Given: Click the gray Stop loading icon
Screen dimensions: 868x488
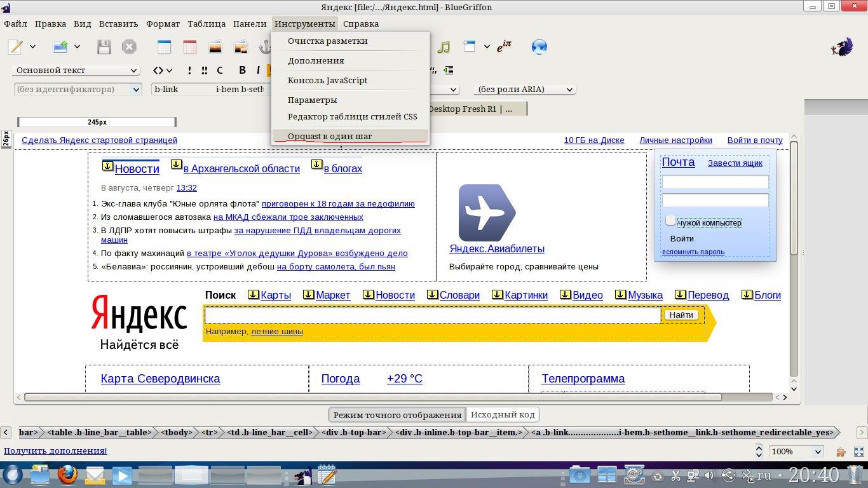Looking at the screenshot, I should click(129, 46).
